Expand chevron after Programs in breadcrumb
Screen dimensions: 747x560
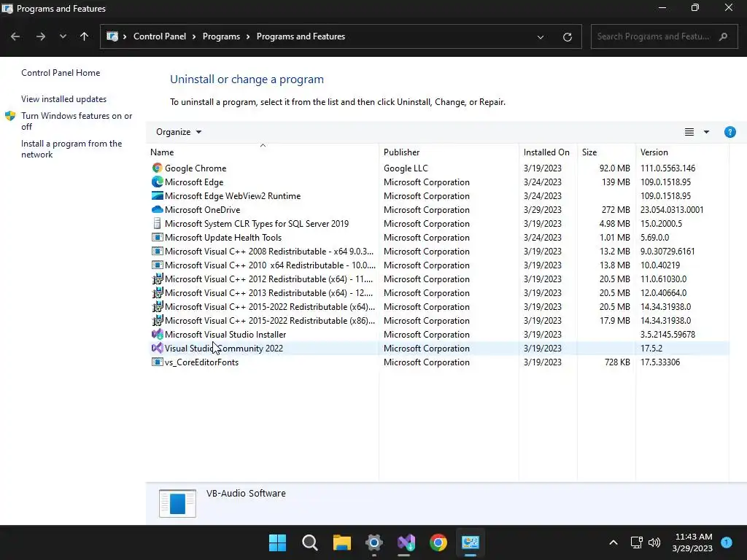pyautogui.click(x=248, y=36)
